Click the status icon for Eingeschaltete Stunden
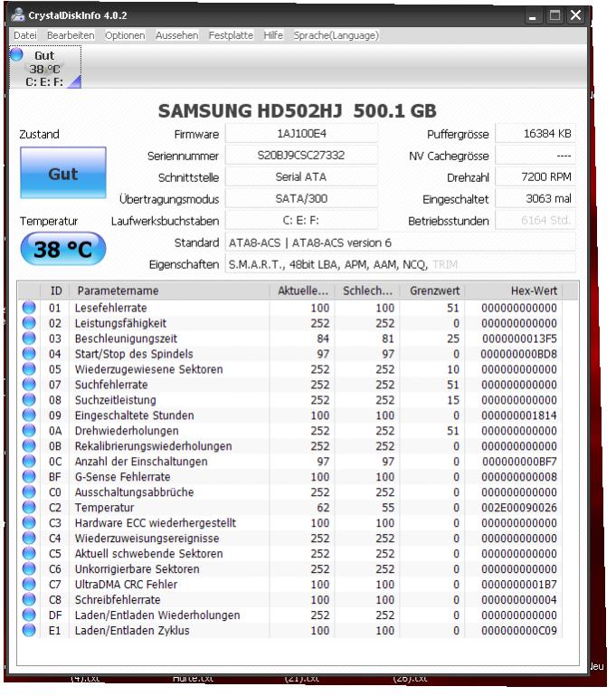The height and width of the screenshot is (696, 616). pos(29,415)
